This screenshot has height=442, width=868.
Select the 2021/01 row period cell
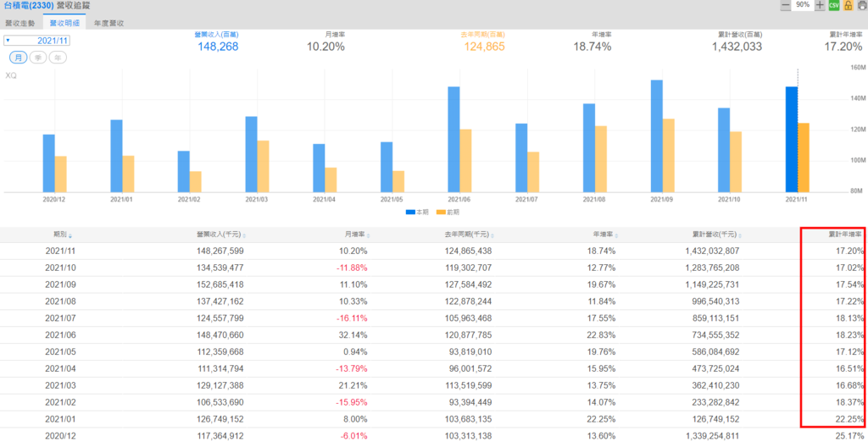pyautogui.click(x=60, y=419)
